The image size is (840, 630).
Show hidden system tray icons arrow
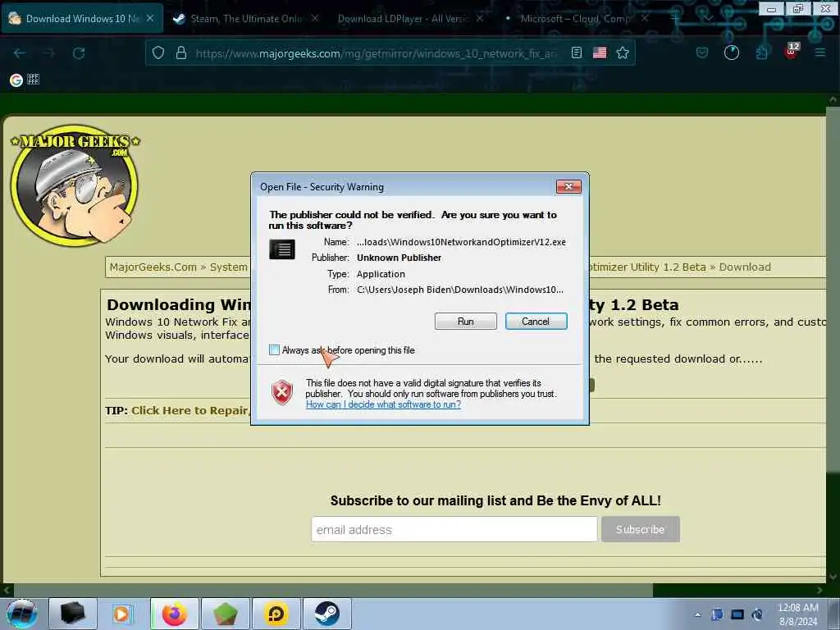[x=697, y=614]
